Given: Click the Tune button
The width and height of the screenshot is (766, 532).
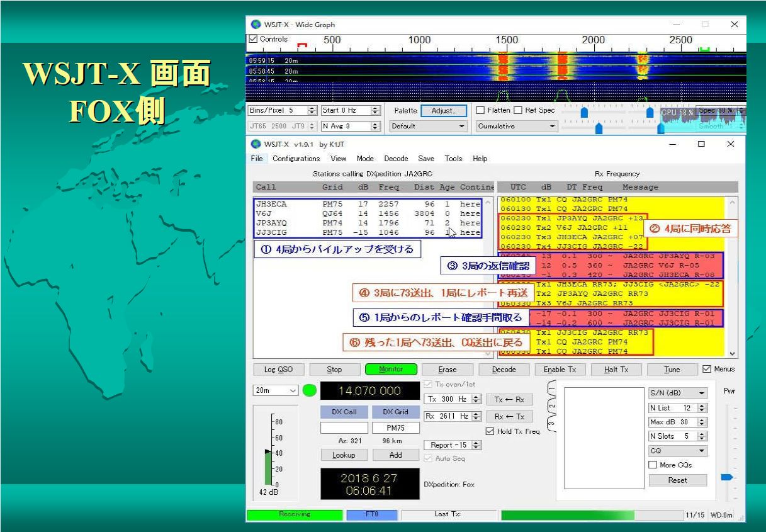Looking at the screenshot, I should click(673, 370).
